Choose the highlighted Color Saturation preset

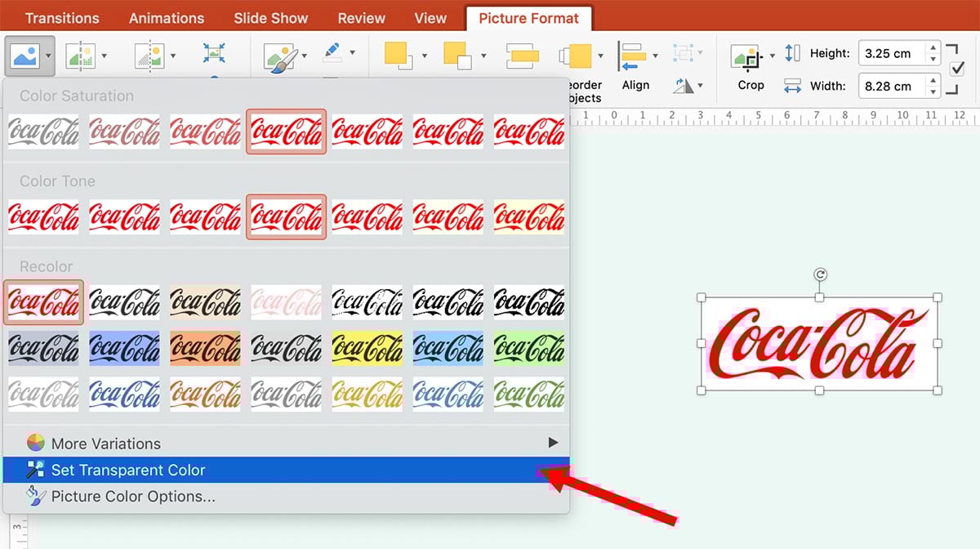point(286,132)
